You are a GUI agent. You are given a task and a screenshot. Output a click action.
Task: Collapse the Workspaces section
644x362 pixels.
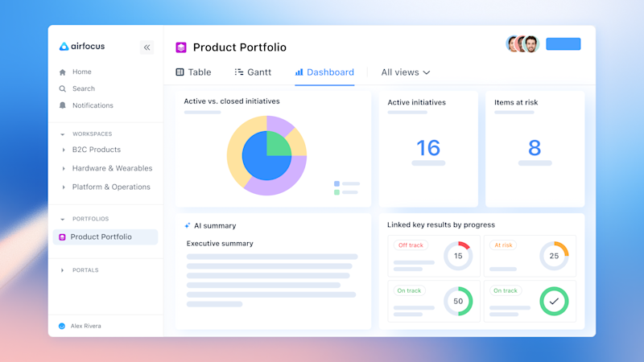point(63,134)
